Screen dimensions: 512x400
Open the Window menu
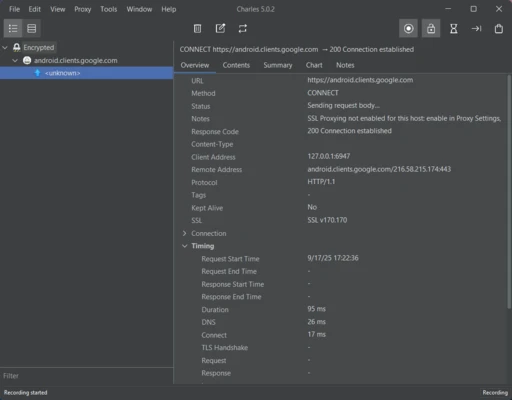pos(139,9)
